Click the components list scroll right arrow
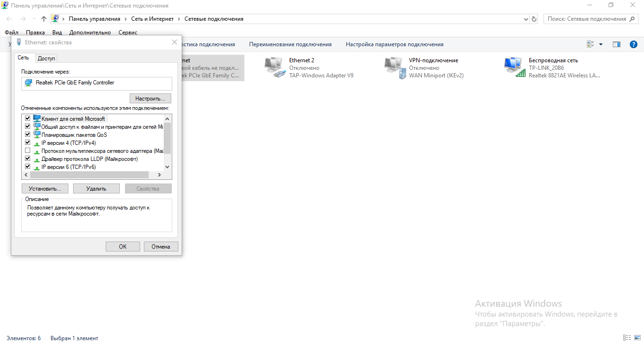The width and height of the screenshot is (644, 343). pyautogui.click(x=159, y=175)
